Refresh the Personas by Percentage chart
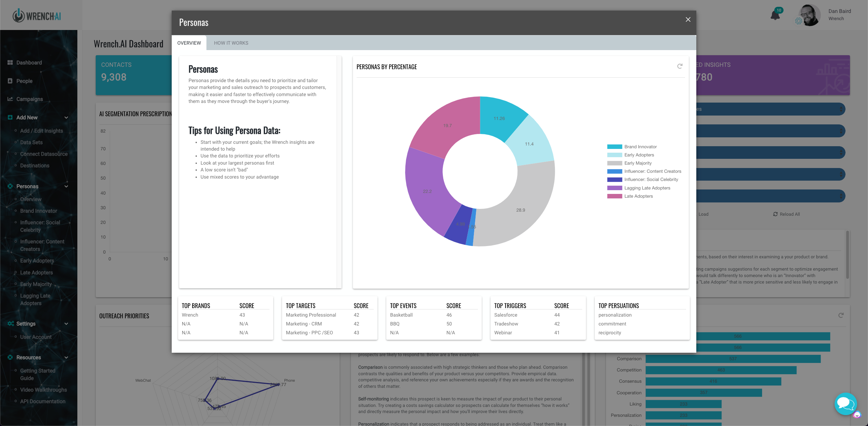The image size is (868, 426). click(680, 66)
